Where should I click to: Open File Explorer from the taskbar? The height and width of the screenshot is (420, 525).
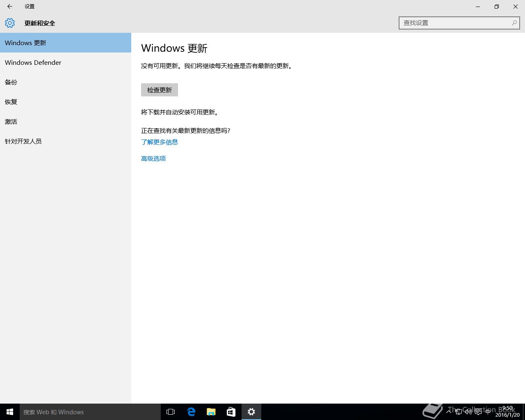pyautogui.click(x=211, y=412)
